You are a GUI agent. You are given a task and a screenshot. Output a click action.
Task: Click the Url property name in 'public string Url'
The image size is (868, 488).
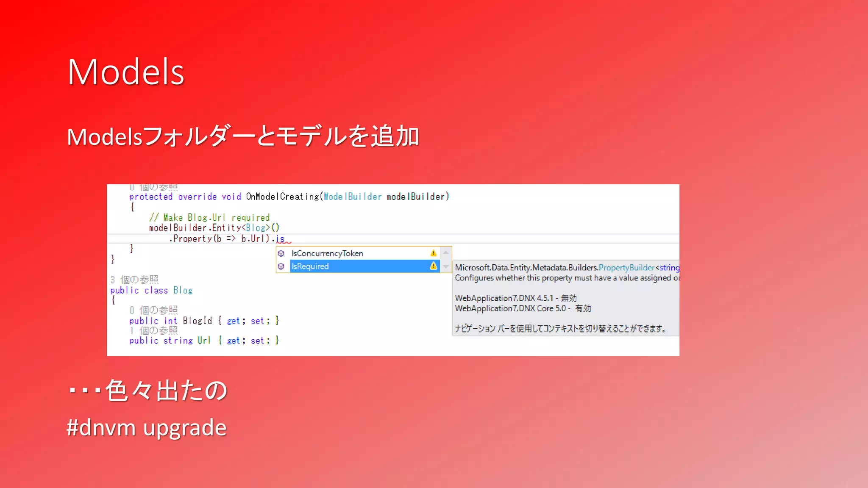[x=204, y=341]
